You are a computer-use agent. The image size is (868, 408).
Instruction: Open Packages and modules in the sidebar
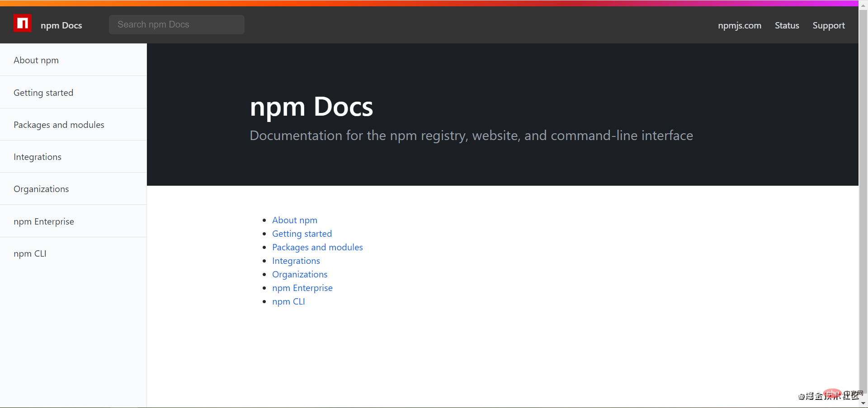73,125
